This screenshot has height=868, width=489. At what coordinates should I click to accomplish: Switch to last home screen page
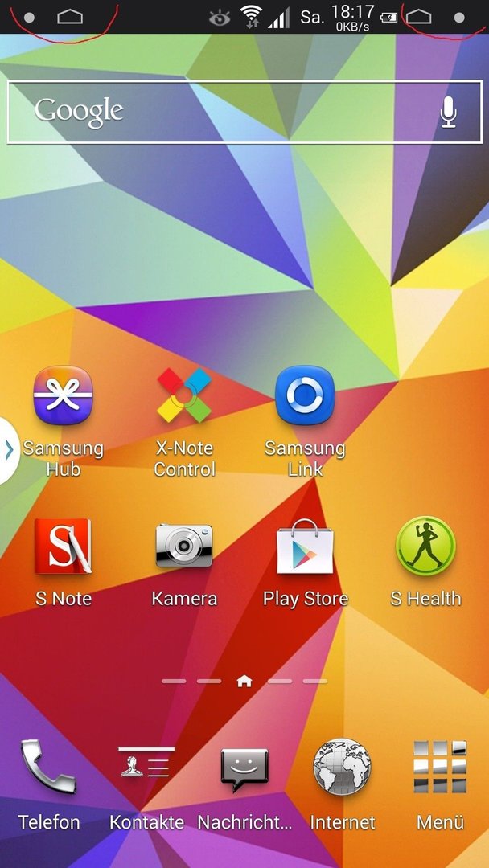(314, 682)
